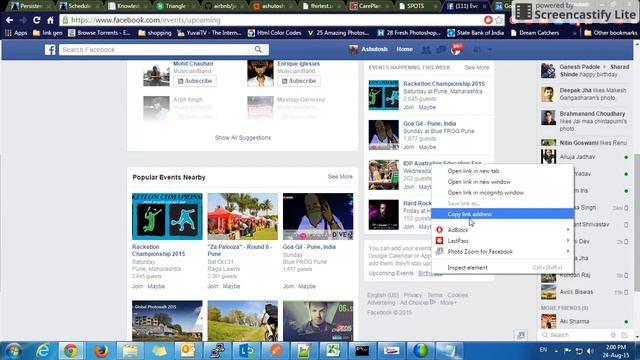Subscribe to Enrique Iglesias
640x360 pixels.
tap(299, 81)
